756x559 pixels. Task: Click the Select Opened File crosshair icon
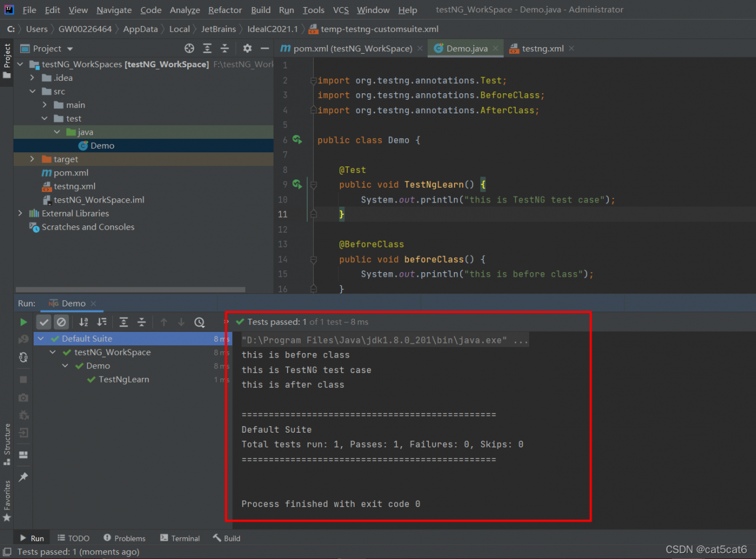point(189,48)
